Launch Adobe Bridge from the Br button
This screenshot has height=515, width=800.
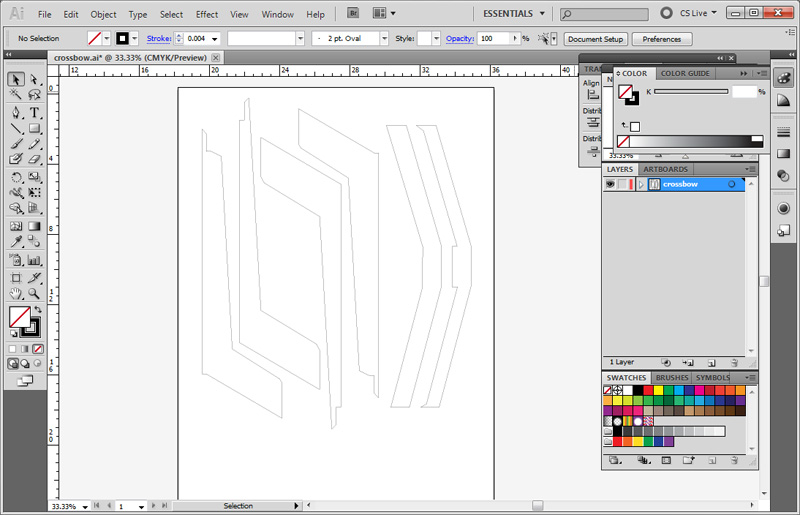click(353, 13)
